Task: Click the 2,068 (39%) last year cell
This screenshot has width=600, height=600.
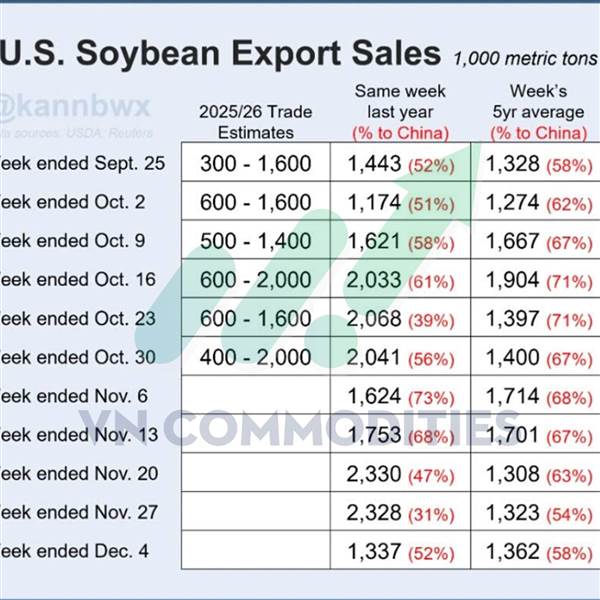Action: [401, 319]
